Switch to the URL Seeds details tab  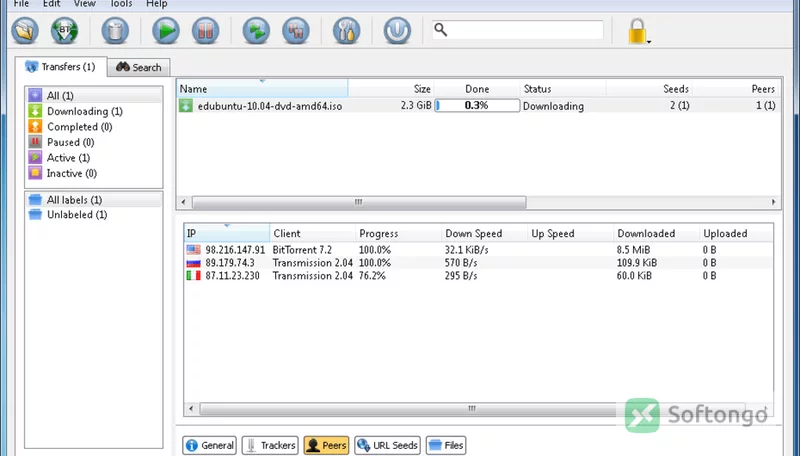(388, 445)
